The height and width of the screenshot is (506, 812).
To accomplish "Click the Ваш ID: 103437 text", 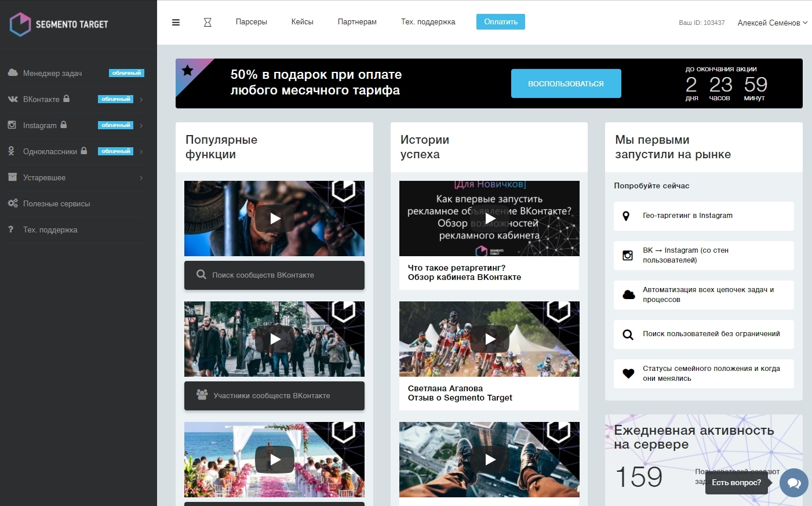I will 702,23.
